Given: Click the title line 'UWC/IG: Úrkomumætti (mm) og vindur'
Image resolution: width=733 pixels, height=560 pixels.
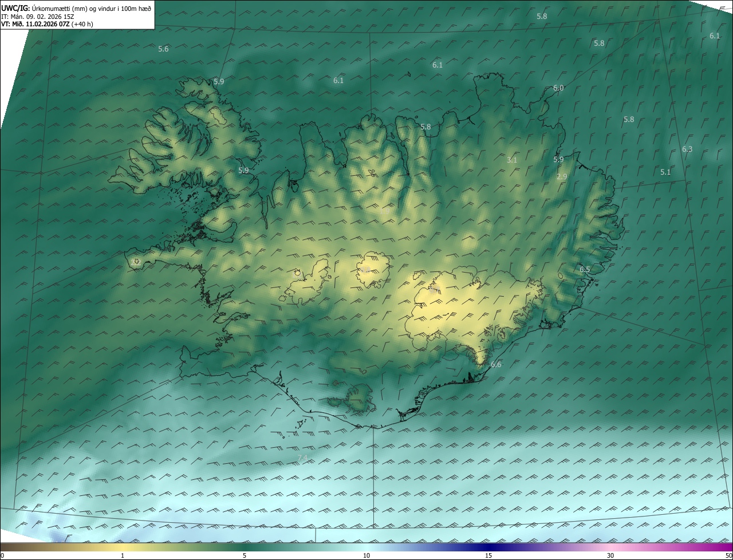Looking at the screenshot, I should (x=76, y=9).
